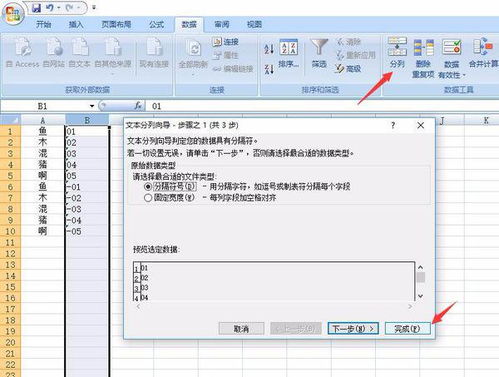
Task: Click the wizard help question mark
Action: tap(393, 125)
